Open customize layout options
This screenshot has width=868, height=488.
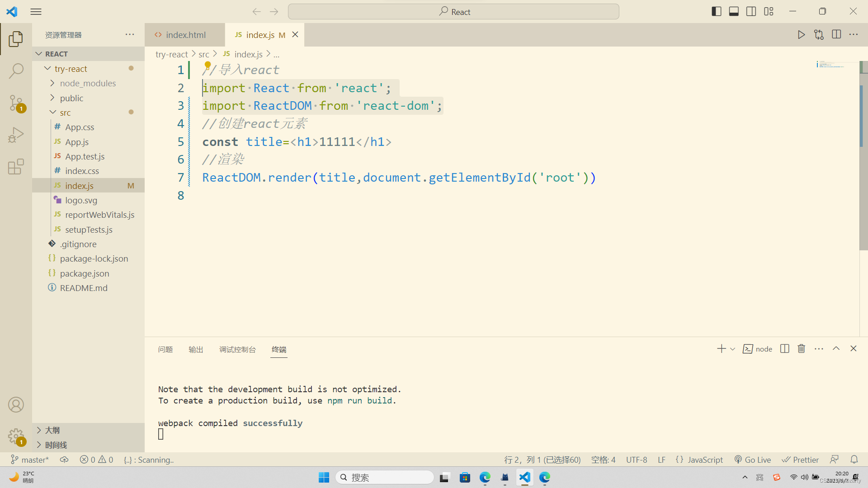pyautogui.click(x=769, y=12)
